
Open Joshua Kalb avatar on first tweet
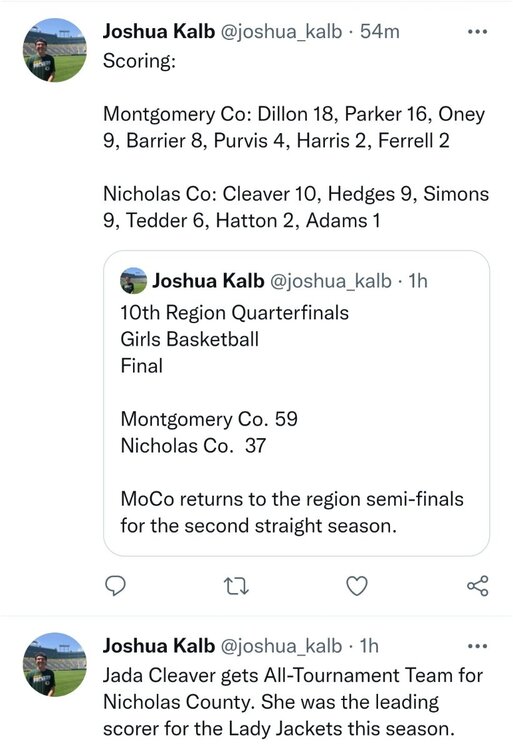55,50
